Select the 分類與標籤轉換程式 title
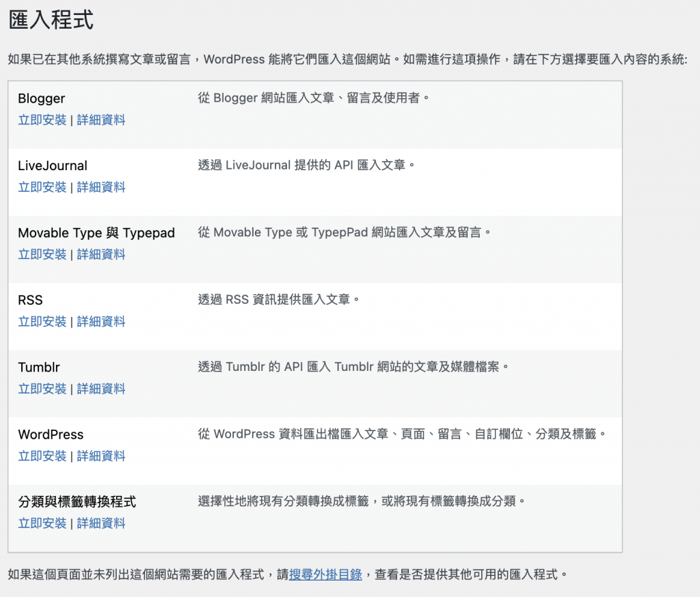The width and height of the screenshot is (700, 597). click(77, 501)
